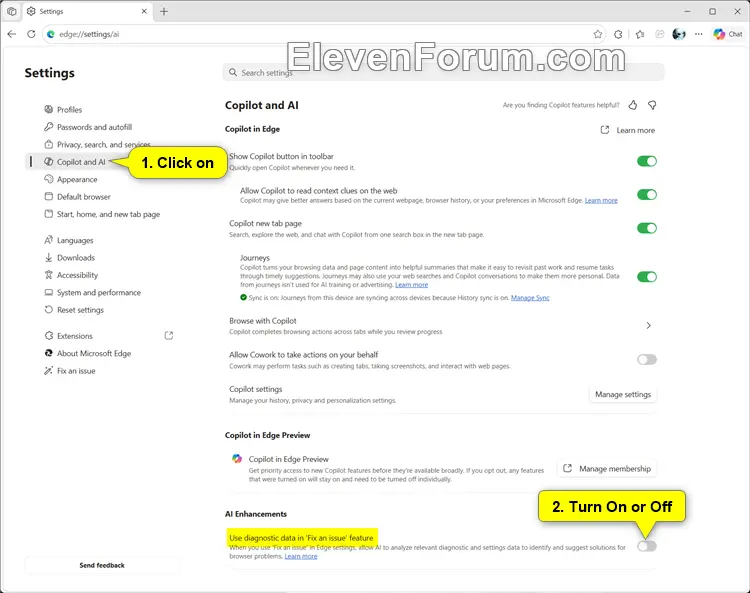The width and height of the screenshot is (750, 593).
Task: Click the tab actions menu icon
Action: pos(11,11)
